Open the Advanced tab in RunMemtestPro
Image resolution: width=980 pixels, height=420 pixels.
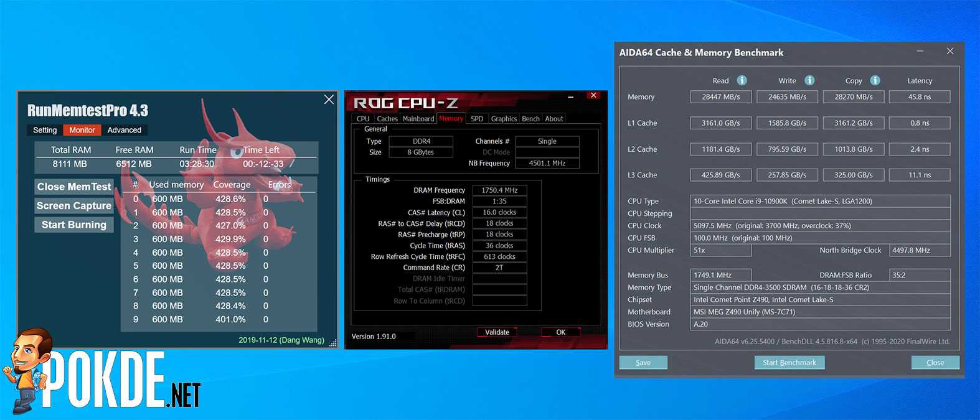pyautogui.click(x=124, y=130)
